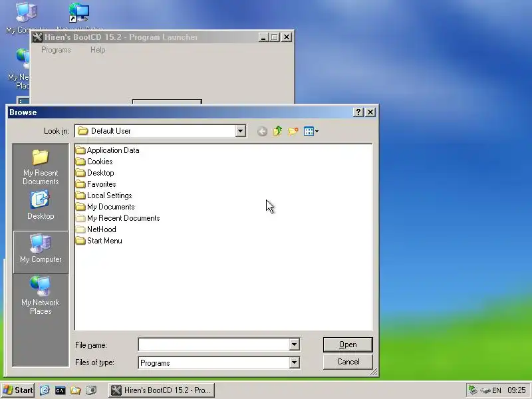Image resolution: width=532 pixels, height=399 pixels.
Task: Select the Application Data folder
Action: click(108, 150)
